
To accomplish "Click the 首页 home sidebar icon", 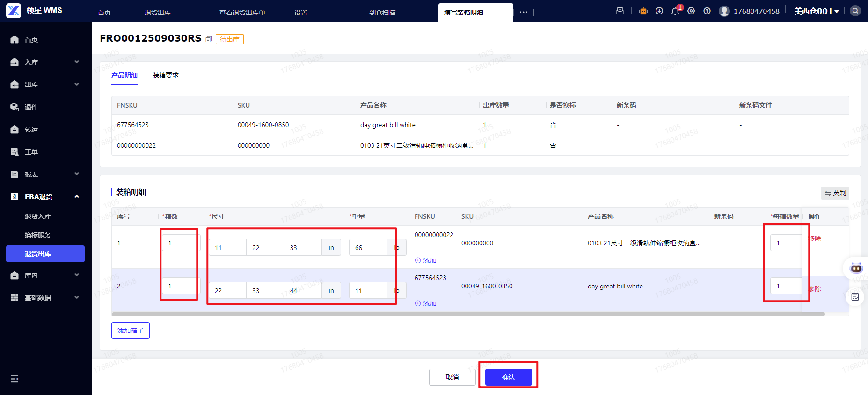I will pyautogui.click(x=15, y=40).
